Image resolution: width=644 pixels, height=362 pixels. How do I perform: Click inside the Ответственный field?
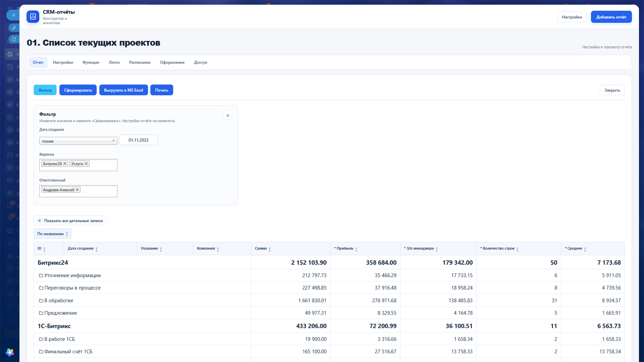[78, 191]
